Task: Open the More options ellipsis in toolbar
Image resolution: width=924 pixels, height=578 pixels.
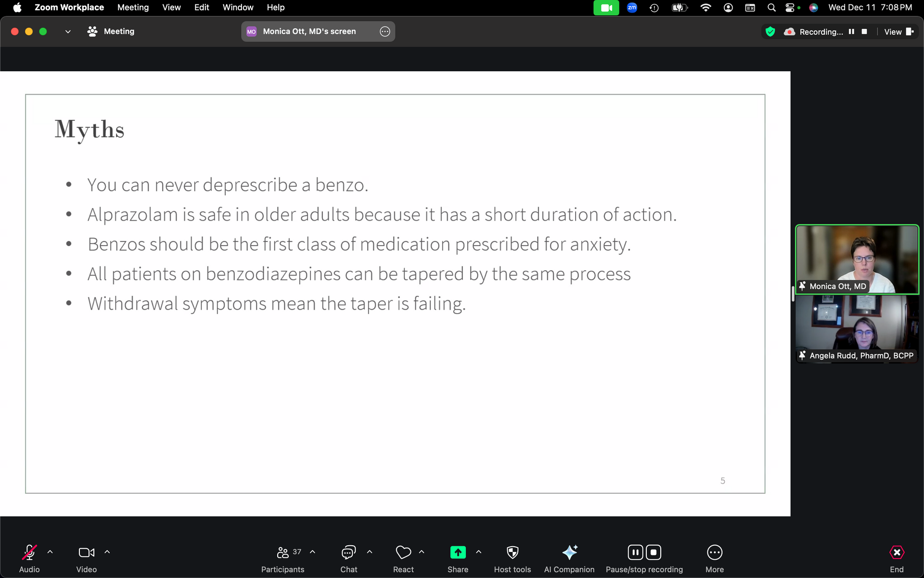Action: [714, 552]
